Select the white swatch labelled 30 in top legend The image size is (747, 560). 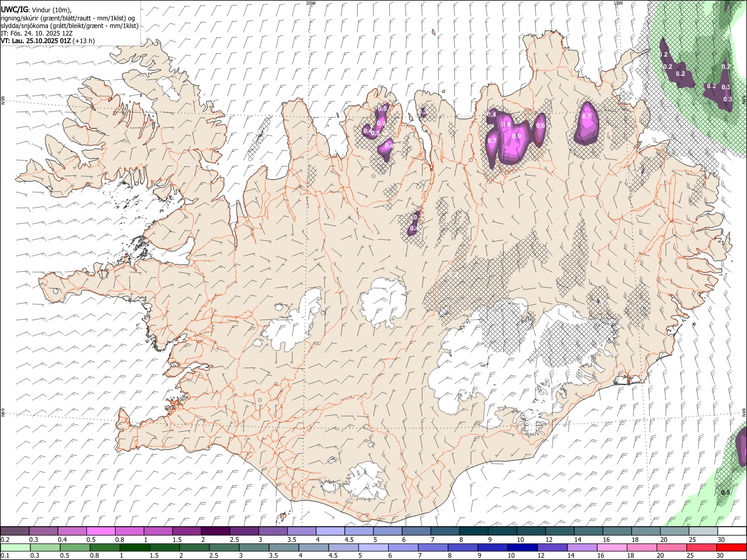731,531
